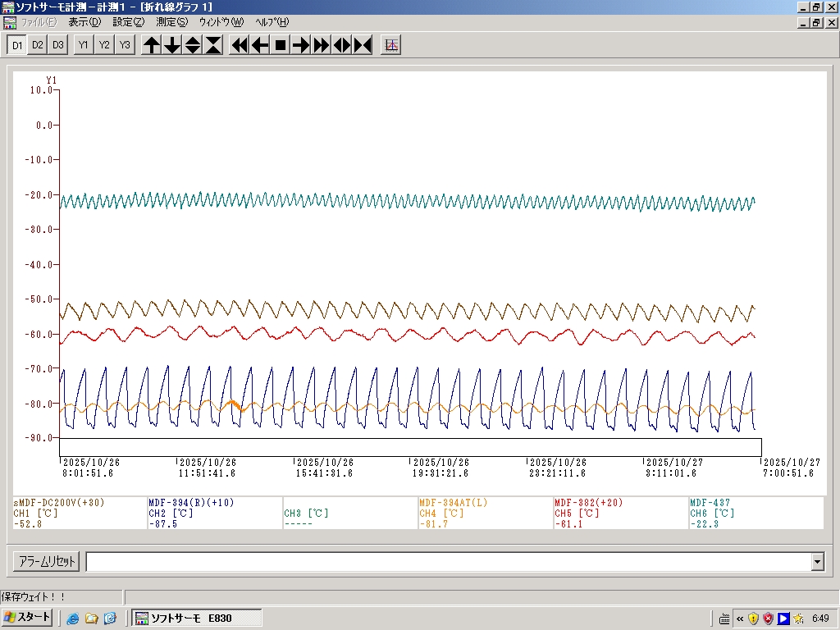The image size is (840, 630).
Task: Toggle the Y3 axis button
Action: click(x=125, y=45)
